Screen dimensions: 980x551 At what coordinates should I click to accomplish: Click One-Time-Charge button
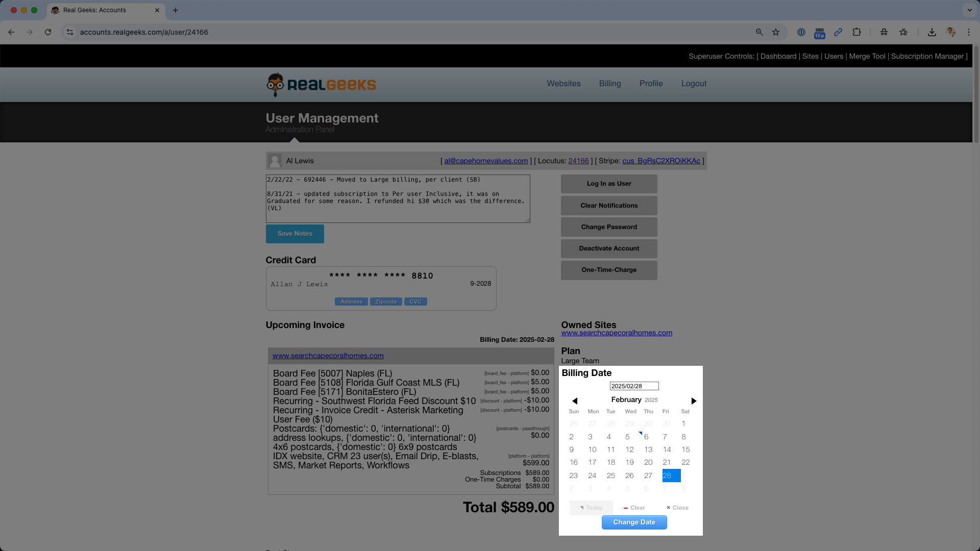(x=609, y=270)
